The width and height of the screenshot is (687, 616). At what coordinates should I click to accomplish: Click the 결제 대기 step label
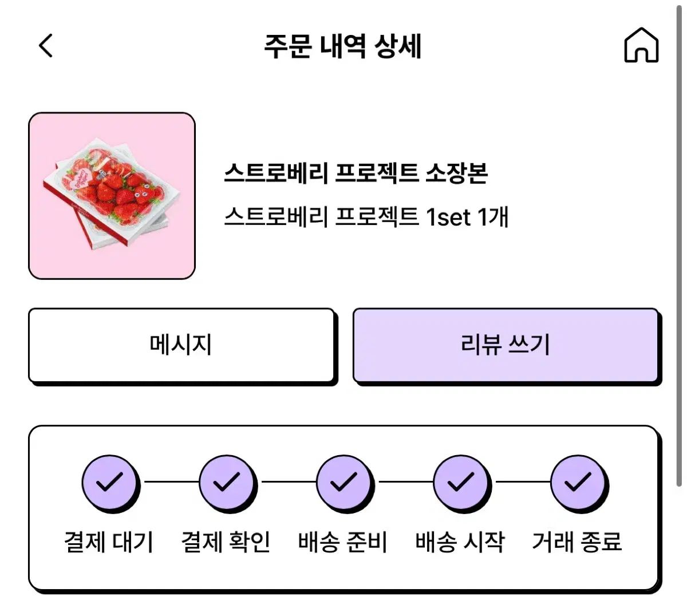109,542
